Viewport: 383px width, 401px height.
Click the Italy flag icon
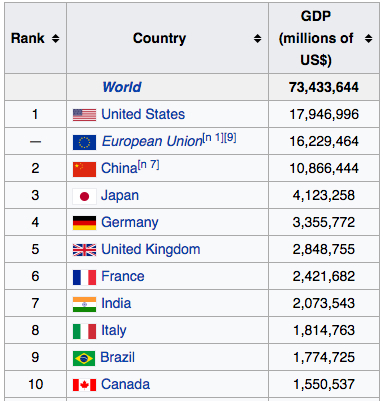[x=84, y=331]
